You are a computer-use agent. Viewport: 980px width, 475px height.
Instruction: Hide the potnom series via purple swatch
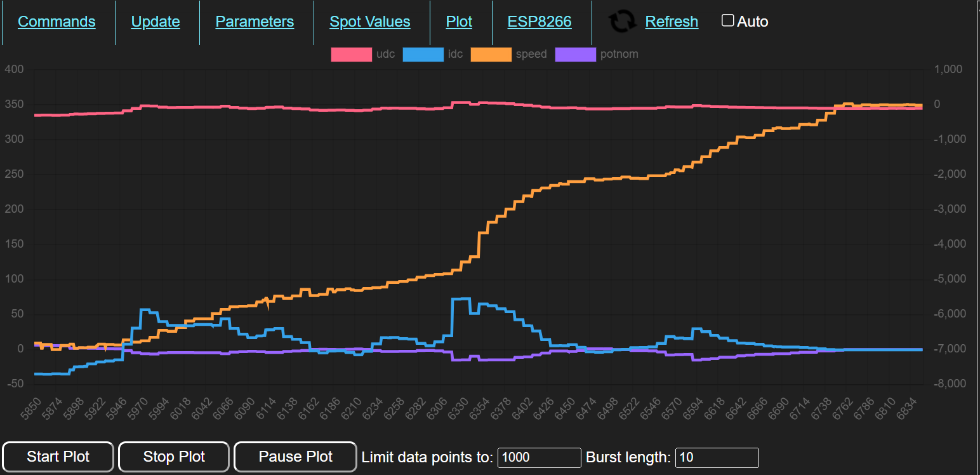point(575,55)
